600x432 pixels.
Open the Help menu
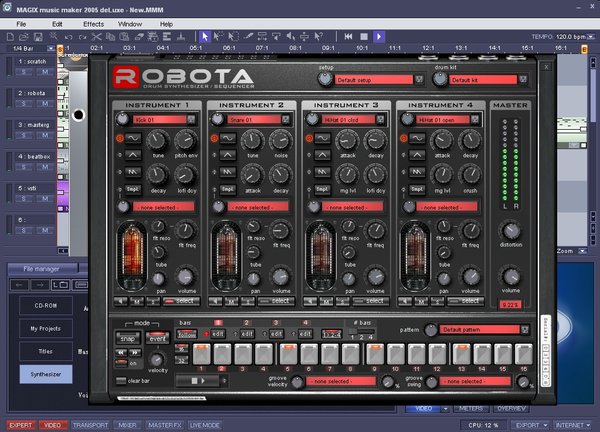coord(166,24)
